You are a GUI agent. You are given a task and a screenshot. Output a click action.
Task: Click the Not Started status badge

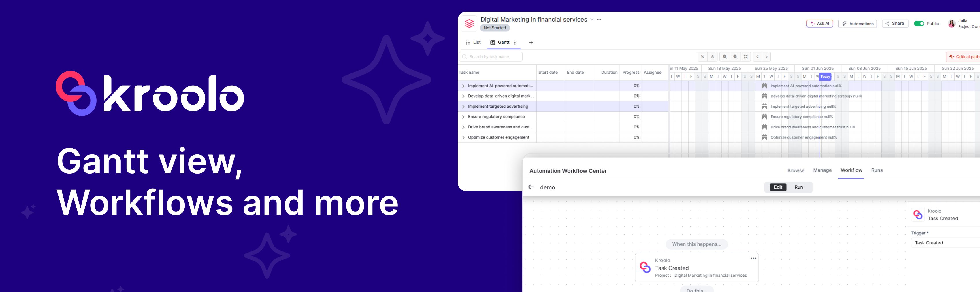[x=495, y=28]
